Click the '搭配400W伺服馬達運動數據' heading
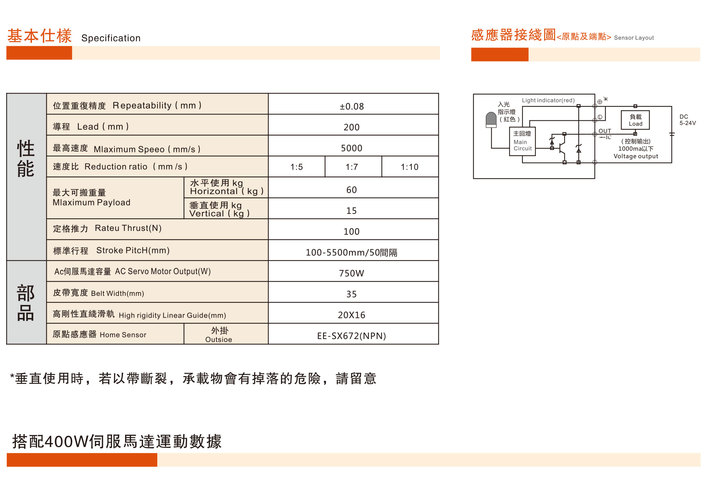 click(x=117, y=441)
